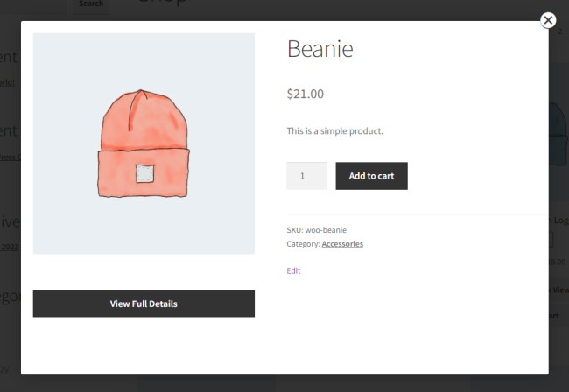Select the $21.00 price text
Screen dimensions: 569x392
pyautogui.click(x=306, y=94)
